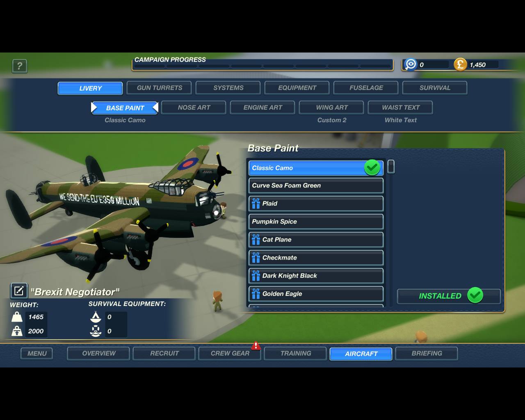This screenshot has height=420, width=525.
Task: Choose Curve Sea Foam Green paint
Action: point(316,185)
